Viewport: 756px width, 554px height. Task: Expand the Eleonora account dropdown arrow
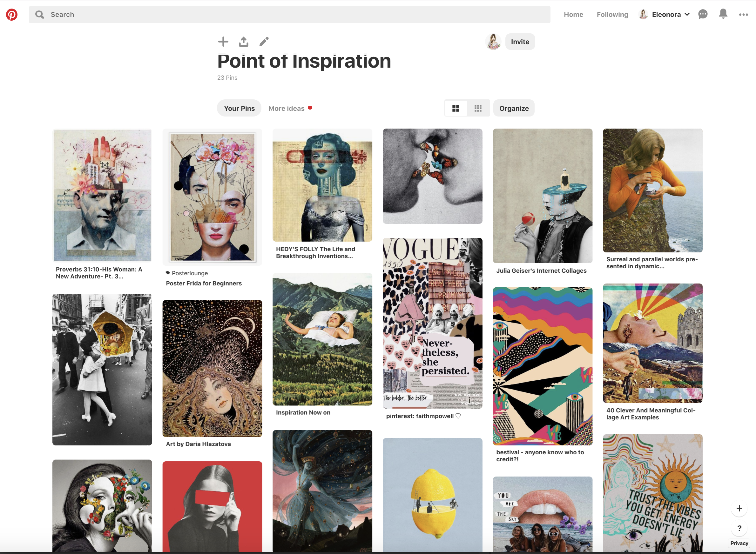687,14
